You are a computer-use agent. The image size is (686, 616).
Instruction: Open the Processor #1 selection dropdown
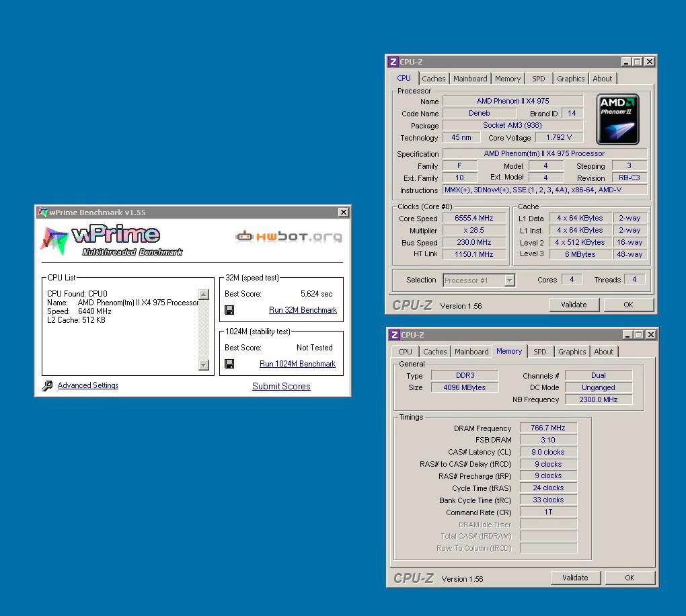509,280
